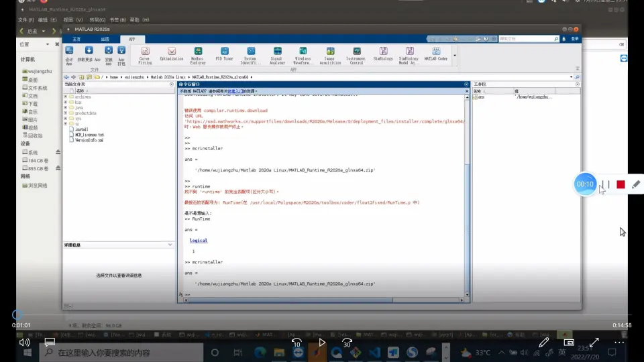644x362 pixels.
Task: Expand the archives folder
Action: 66,97
